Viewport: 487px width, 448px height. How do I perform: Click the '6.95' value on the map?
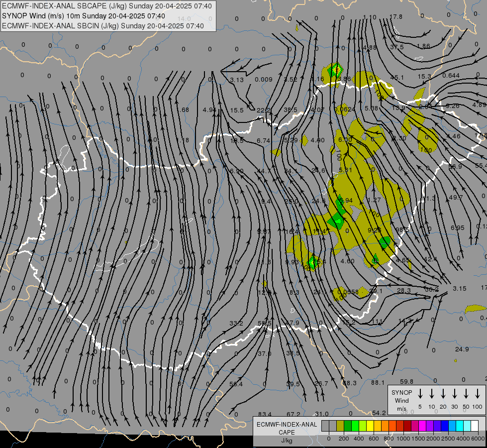click(458, 227)
